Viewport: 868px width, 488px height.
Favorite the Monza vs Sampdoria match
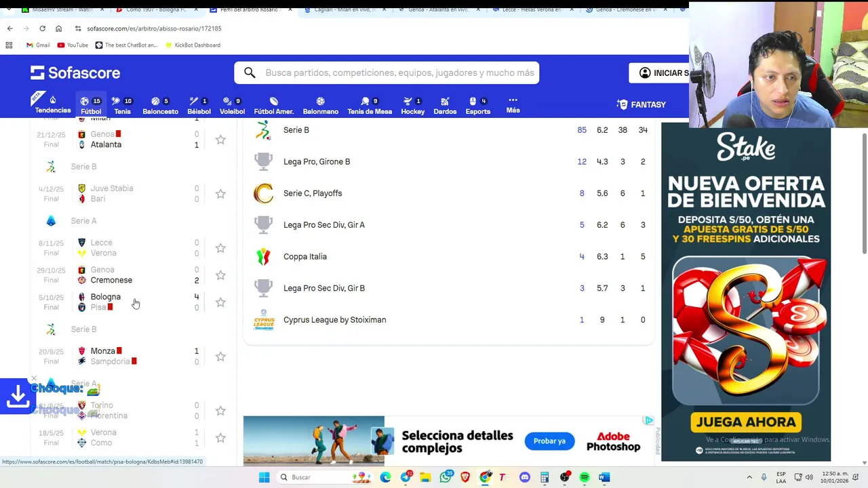[220, 357]
